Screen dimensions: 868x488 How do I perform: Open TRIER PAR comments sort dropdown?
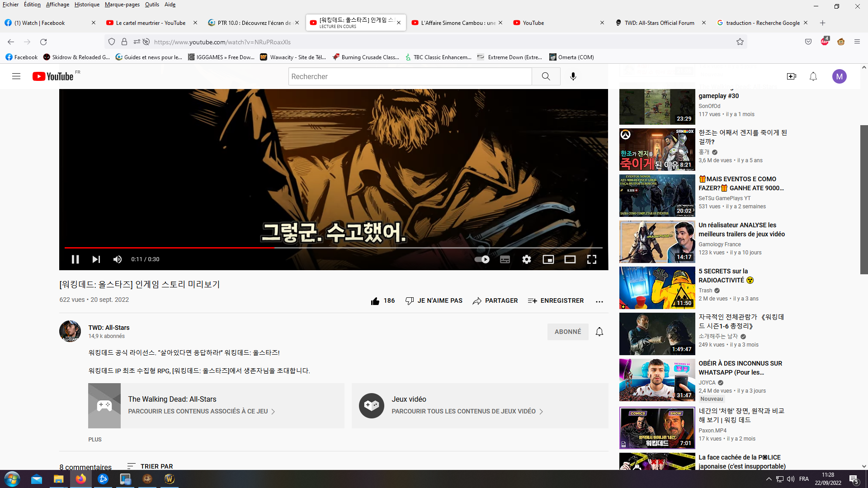point(151,466)
